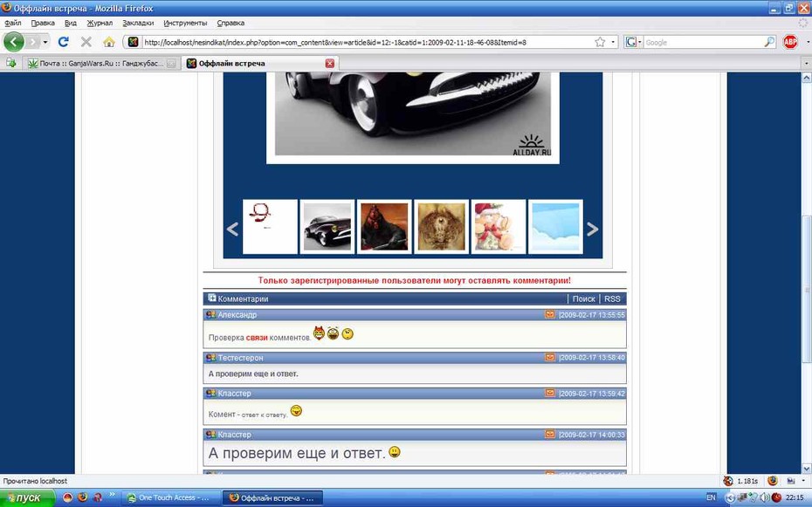Bookmark this page with the star icon
Screen dimensions: 812x507
pyautogui.click(x=600, y=42)
